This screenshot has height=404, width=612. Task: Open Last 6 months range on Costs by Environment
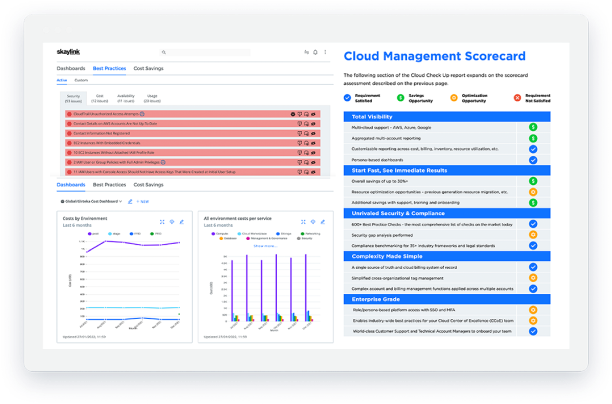click(x=79, y=225)
